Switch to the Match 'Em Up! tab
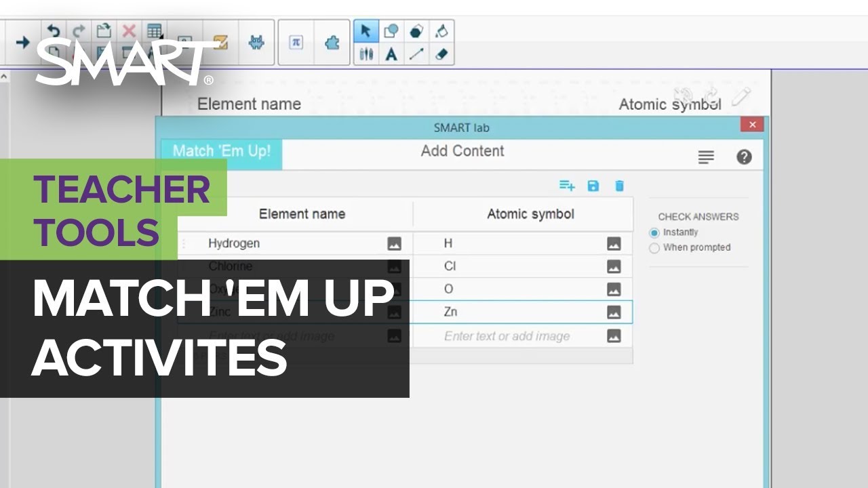This screenshot has height=488, width=868. click(222, 151)
